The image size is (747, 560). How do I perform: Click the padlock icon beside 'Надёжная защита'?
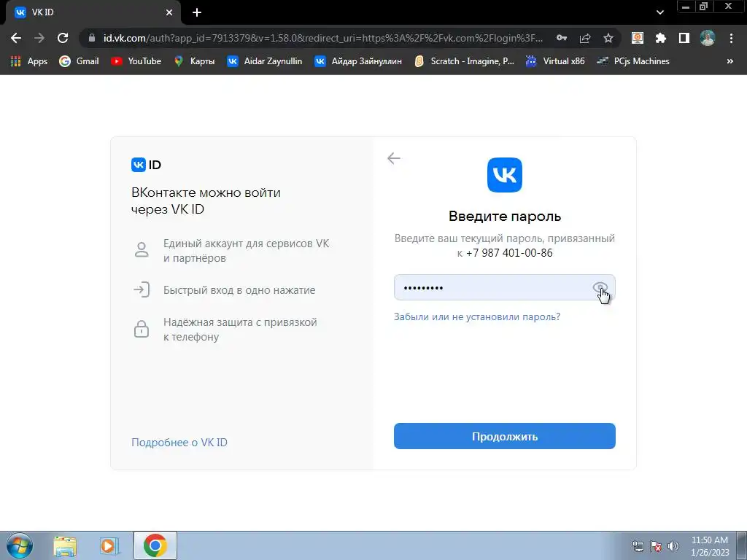142,329
